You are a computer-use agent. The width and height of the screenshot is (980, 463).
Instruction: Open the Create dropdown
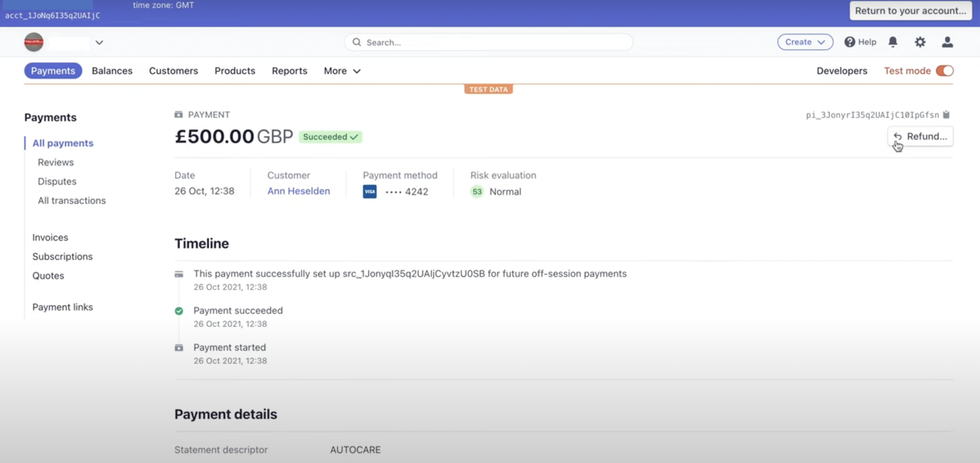coord(805,42)
